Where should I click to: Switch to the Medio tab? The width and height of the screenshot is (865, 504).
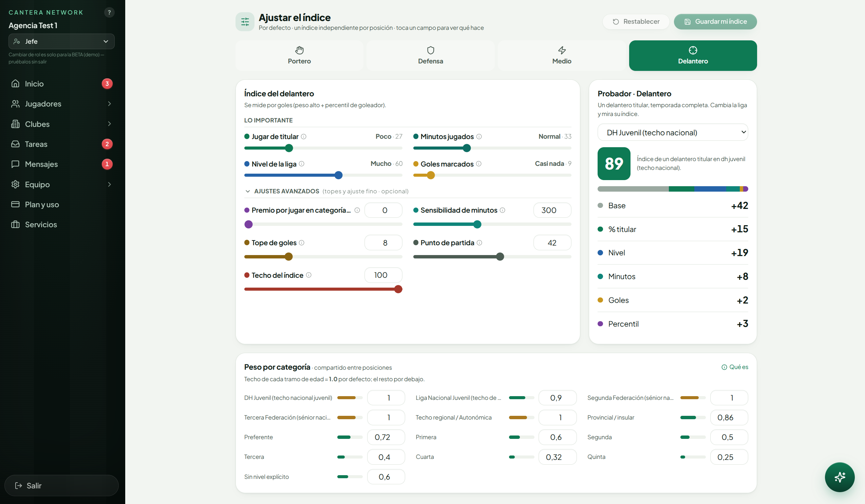(562, 56)
